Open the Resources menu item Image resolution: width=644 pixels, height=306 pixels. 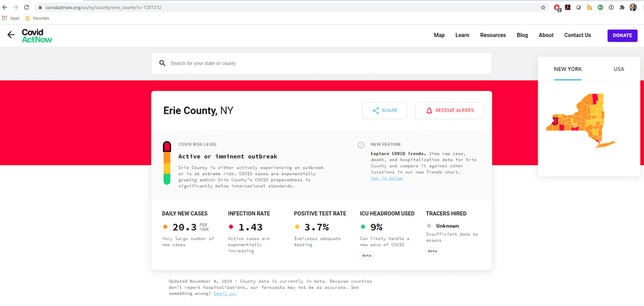coord(493,36)
